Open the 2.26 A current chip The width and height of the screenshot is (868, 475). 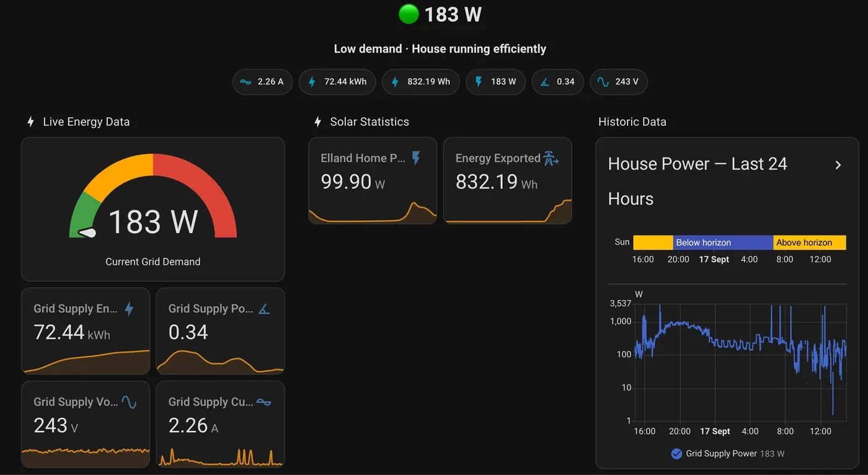[262, 82]
